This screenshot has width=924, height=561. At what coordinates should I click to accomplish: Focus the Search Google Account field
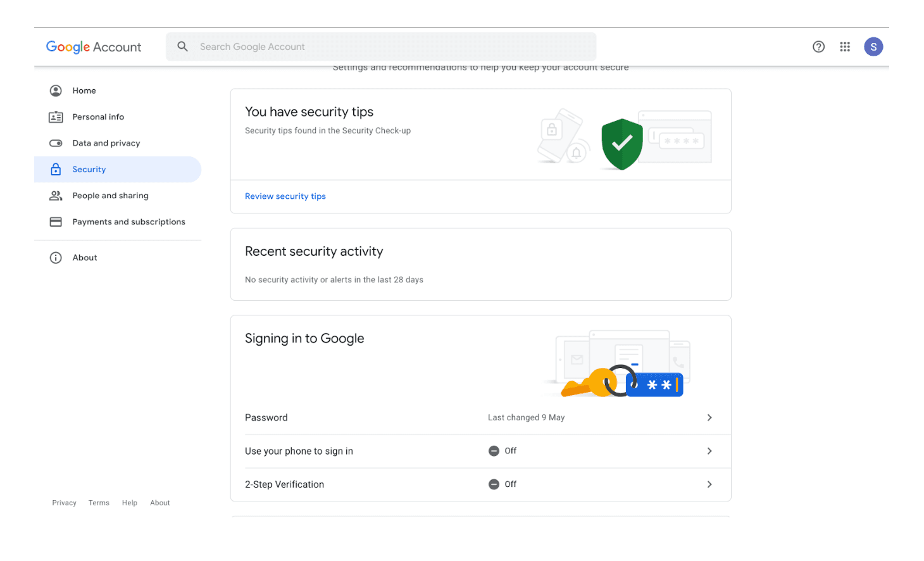(381, 47)
